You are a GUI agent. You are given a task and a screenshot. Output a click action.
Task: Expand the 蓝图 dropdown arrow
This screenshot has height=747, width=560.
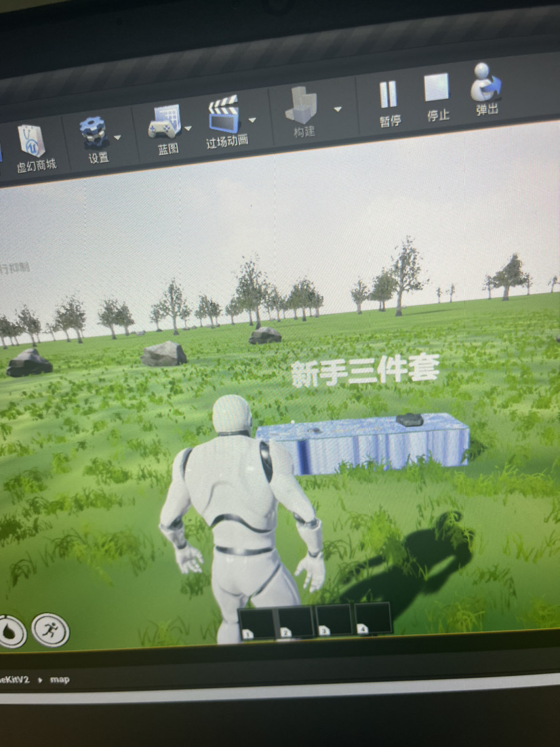coord(188,127)
